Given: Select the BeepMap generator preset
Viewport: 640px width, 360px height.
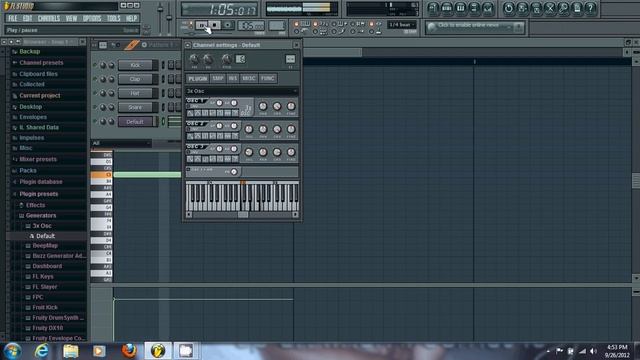Looking at the screenshot, I should click(x=45, y=246).
